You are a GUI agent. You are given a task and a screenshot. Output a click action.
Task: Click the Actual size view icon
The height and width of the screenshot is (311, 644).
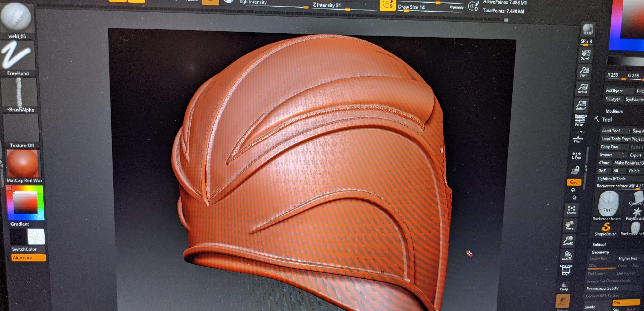[x=582, y=89]
